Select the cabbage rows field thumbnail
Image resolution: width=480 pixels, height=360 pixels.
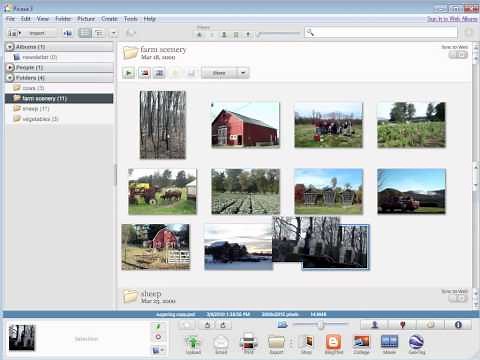click(x=245, y=192)
